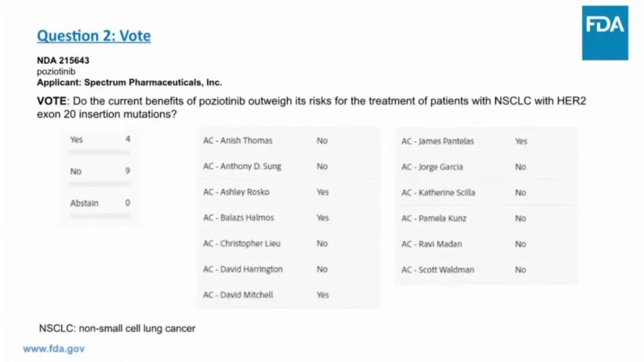Select the James Pantelas vote row
Image resolution: width=644 pixels, height=362 pixels.
pos(487,141)
